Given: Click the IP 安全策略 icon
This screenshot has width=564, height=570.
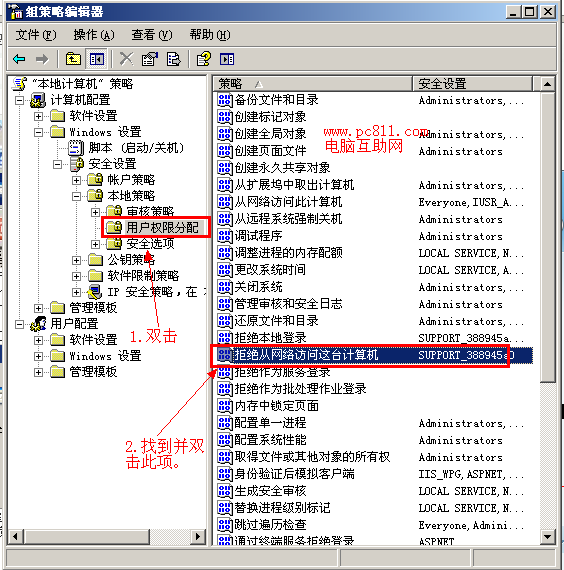Looking at the screenshot, I should coord(95,292).
